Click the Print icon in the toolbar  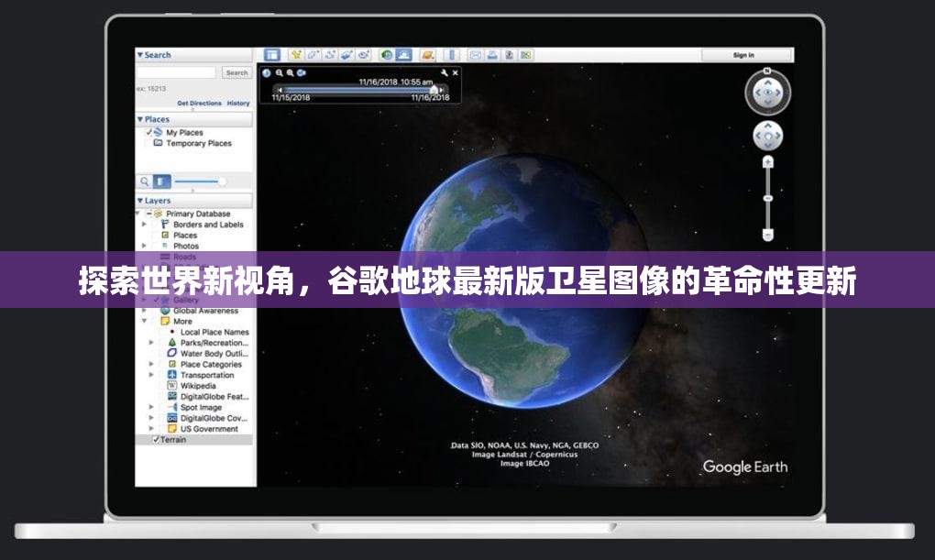492,55
